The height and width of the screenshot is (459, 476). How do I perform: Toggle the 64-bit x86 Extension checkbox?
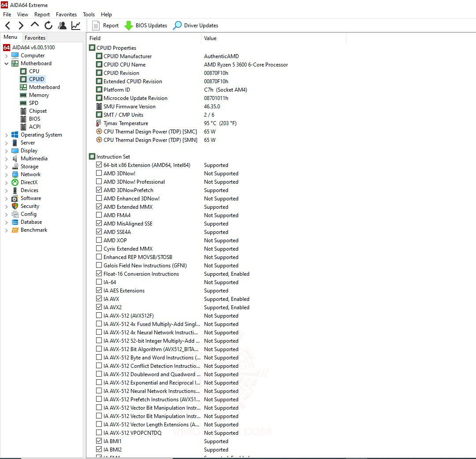[99, 165]
